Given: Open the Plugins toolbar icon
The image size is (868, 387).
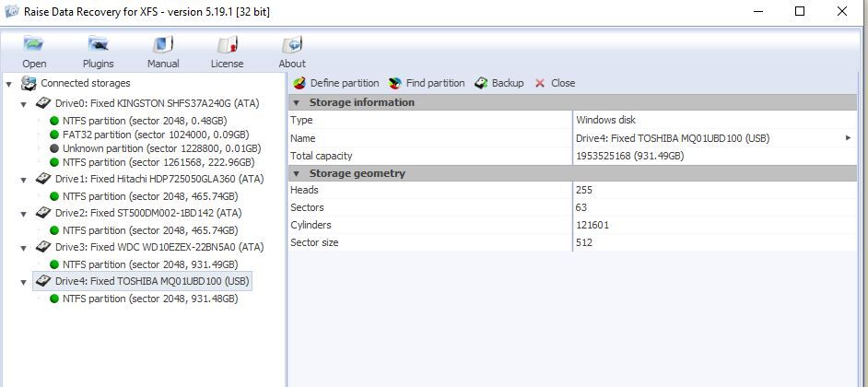Looking at the screenshot, I should 98,44.
